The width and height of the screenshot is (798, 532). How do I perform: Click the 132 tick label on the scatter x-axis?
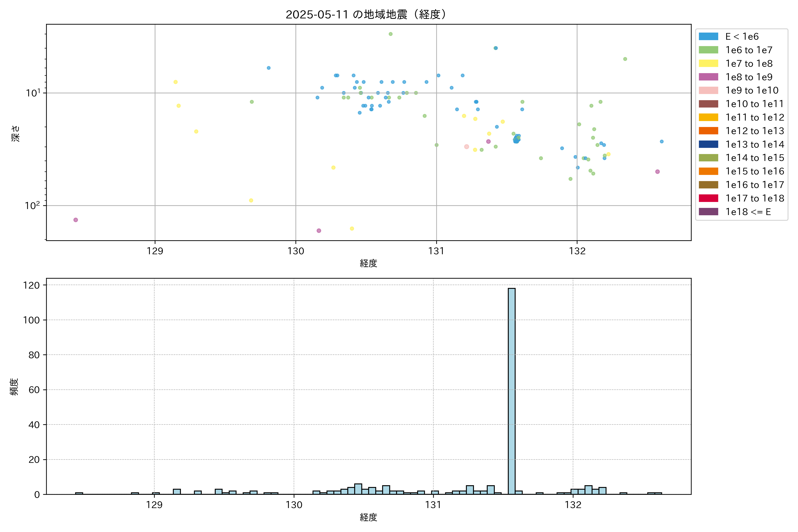coord(577,251)
